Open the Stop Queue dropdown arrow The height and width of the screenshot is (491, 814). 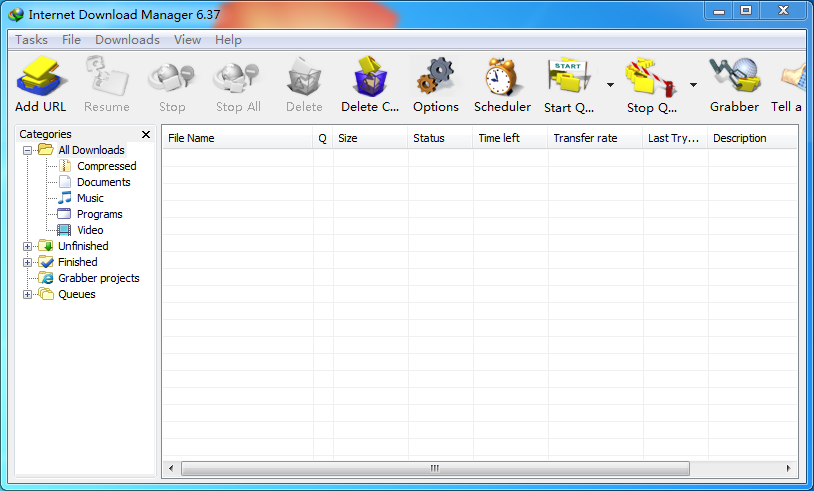693,85
